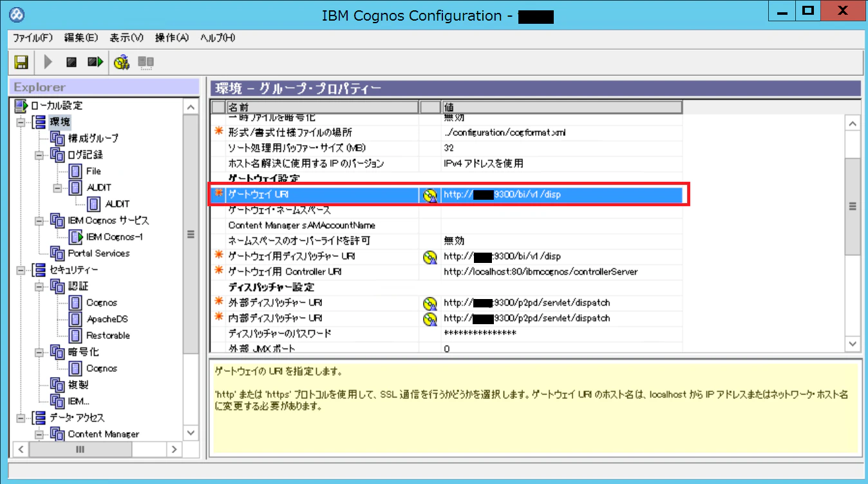Click the orange asterisk on 形式/書式仕様ファイルの場所 row
Viewport: 868px width, 484px height.
pos(218,132)
